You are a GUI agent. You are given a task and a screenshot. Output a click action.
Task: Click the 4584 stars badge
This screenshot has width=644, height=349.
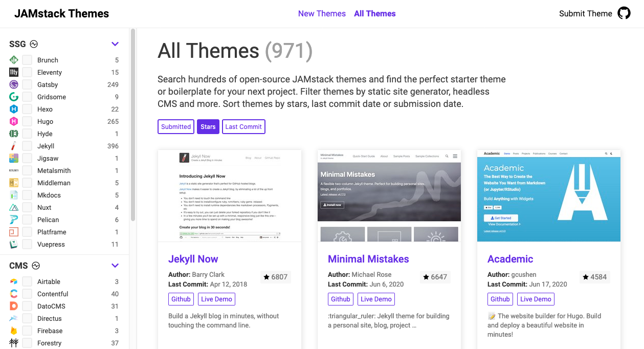595,277
